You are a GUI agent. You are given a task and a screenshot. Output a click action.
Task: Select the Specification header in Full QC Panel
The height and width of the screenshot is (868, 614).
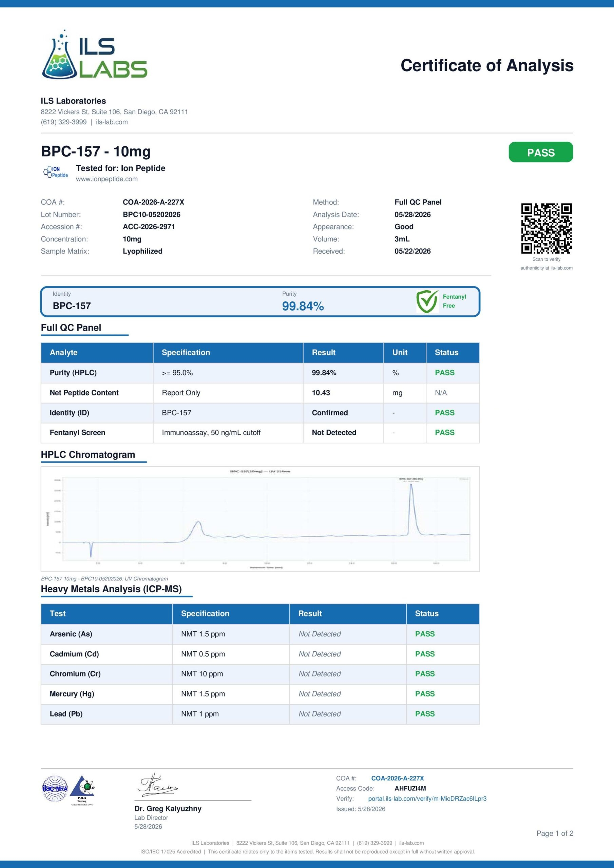(x=186, y=352)
